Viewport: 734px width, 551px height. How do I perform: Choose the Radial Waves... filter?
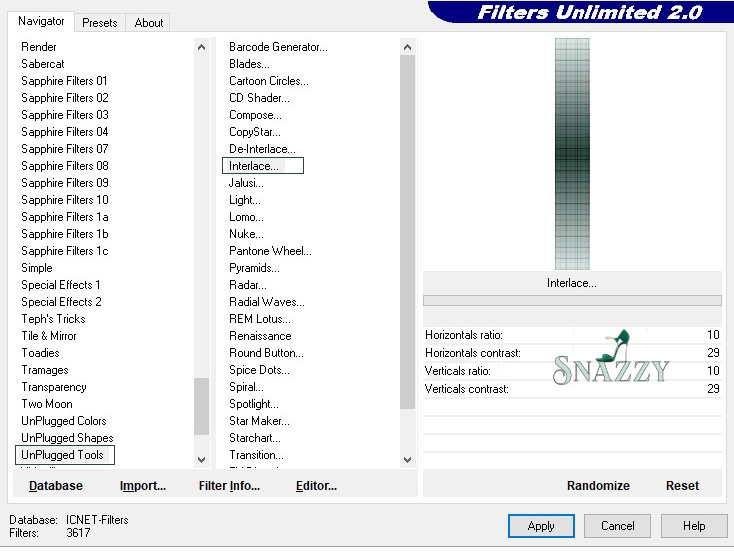(x=266, y=302)
